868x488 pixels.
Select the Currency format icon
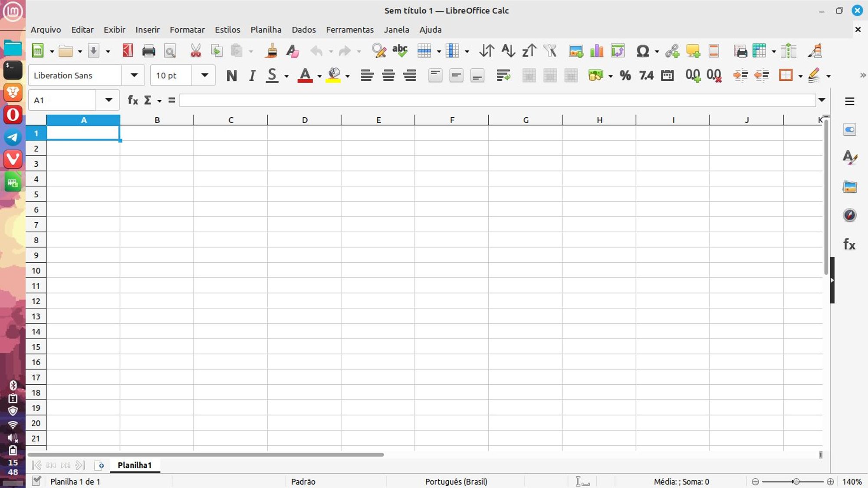(596, 75)
